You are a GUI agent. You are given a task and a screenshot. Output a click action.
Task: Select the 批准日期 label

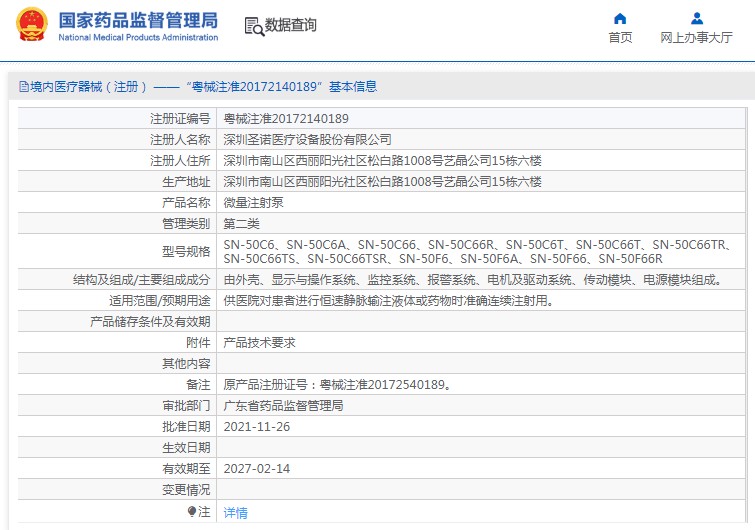click(x=186, y=427)
